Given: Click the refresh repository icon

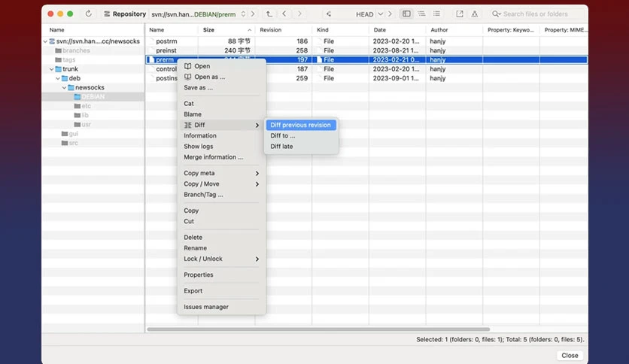Looking at the screenshot, I should point(88,14).
